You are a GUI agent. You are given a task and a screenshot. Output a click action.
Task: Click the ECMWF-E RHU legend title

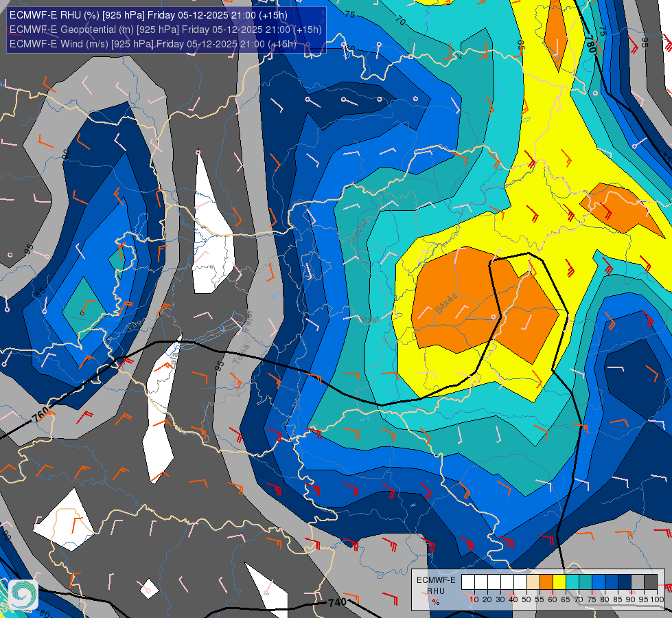point(436,586)
